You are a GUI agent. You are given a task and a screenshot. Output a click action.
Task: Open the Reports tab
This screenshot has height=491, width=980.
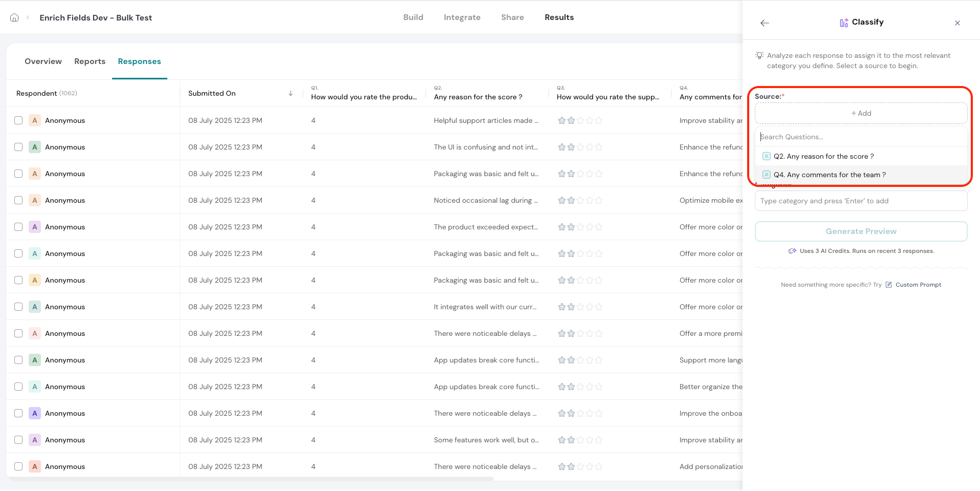click(90, 61)
